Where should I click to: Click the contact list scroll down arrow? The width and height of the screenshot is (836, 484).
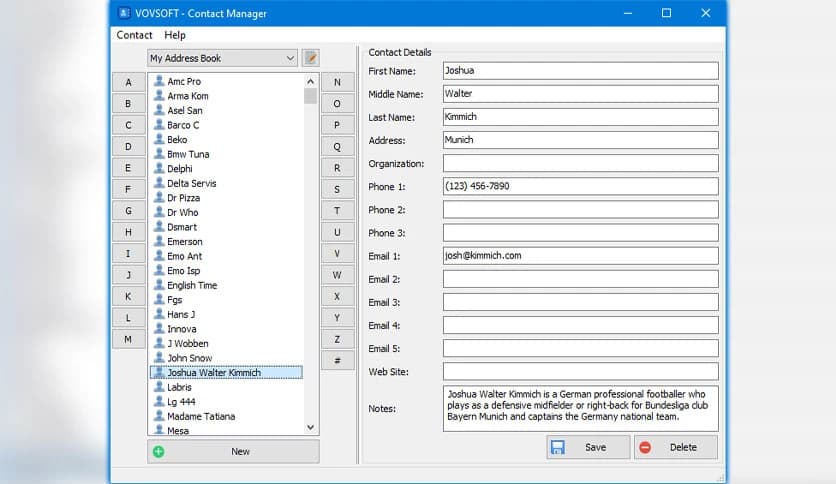coord(311,427)
